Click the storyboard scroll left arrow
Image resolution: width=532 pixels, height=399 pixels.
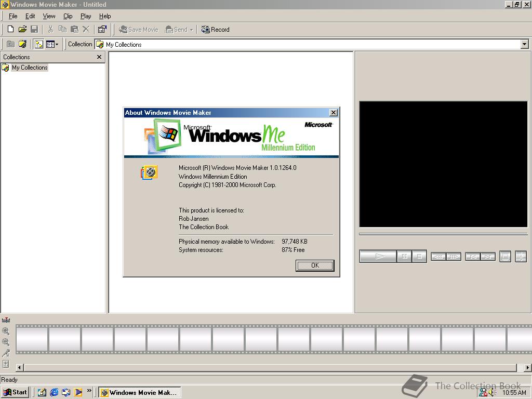pyautogui.click(x=19, y=367)
